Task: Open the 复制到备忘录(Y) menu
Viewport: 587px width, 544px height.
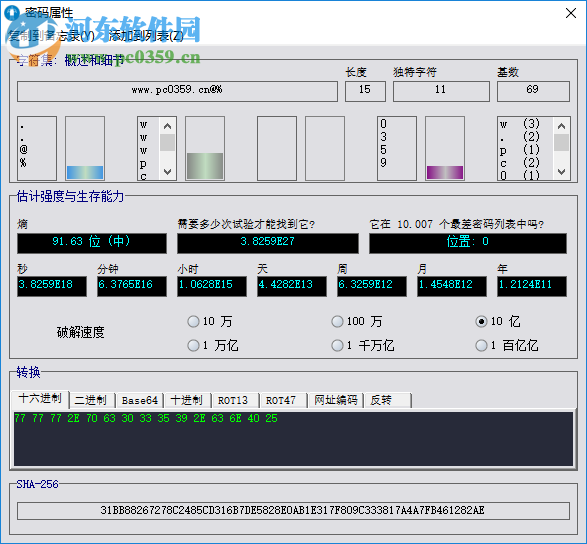Action: click(x=51, y=36)
